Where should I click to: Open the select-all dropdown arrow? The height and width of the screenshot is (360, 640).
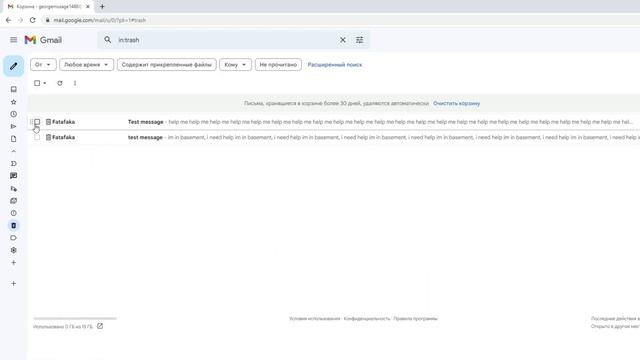(x=44, y=83)
